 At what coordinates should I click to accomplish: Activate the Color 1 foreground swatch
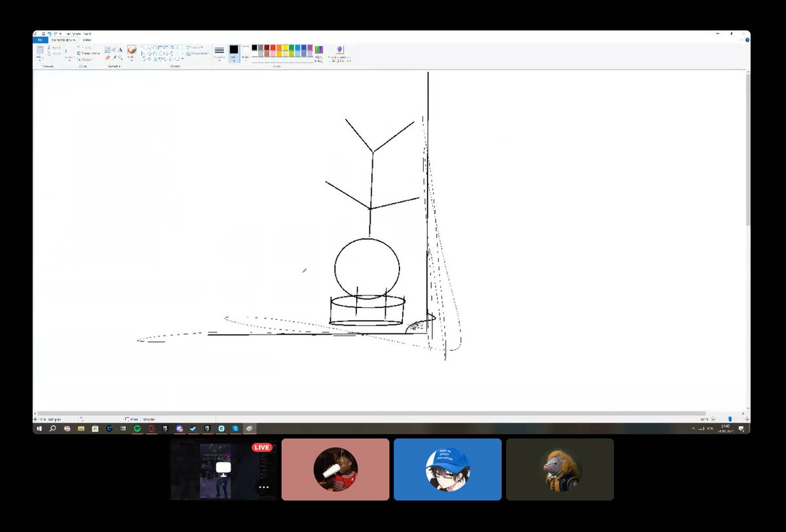[234, 49]
